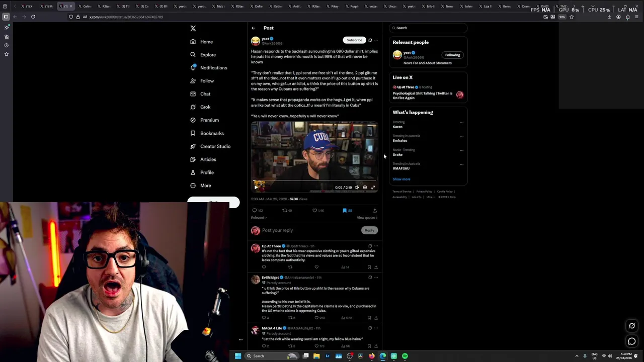The image size is (644, 362).
Task: Click the Premium sidebar icon
Action: pos(193,120)
